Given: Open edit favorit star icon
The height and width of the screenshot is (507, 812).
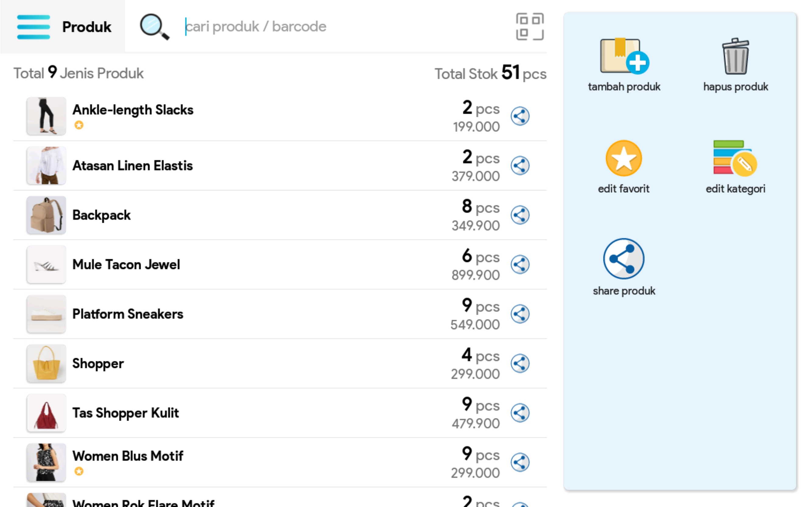Looking at the screenshot, I should pos(624,158).
